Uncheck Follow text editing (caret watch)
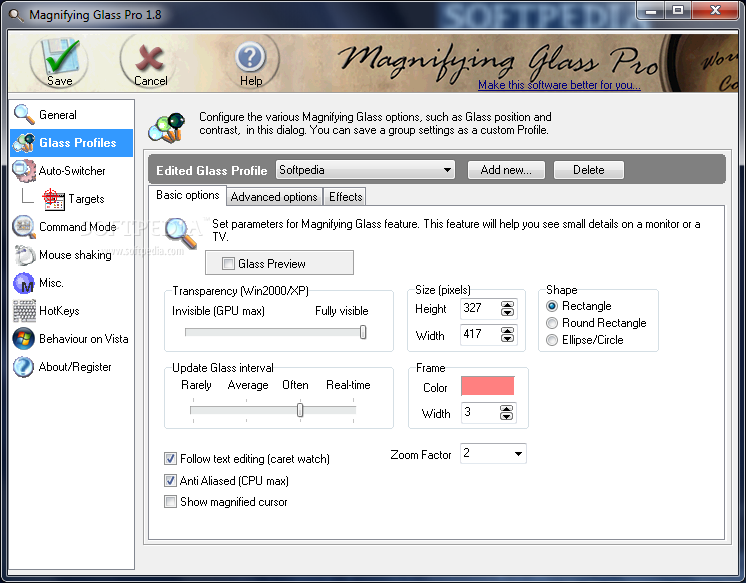The width and height of the screenshot is (746, 583). 170,458
